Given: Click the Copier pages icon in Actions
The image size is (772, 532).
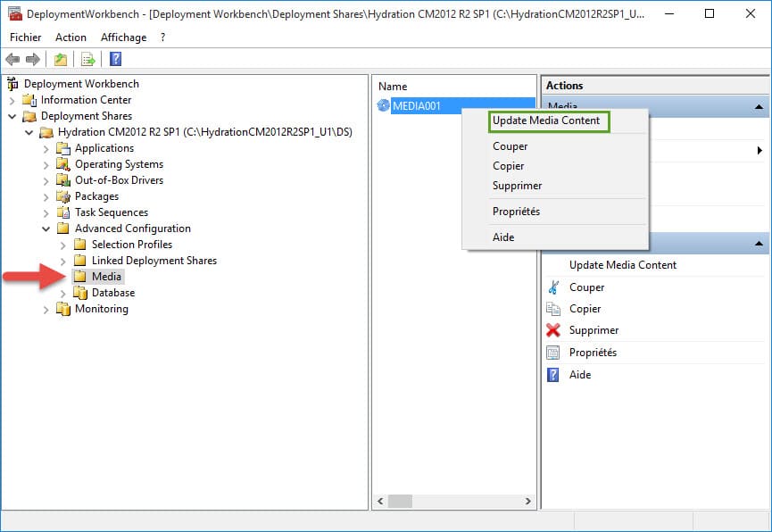Looking at the screenshot, I should point(553,309).
